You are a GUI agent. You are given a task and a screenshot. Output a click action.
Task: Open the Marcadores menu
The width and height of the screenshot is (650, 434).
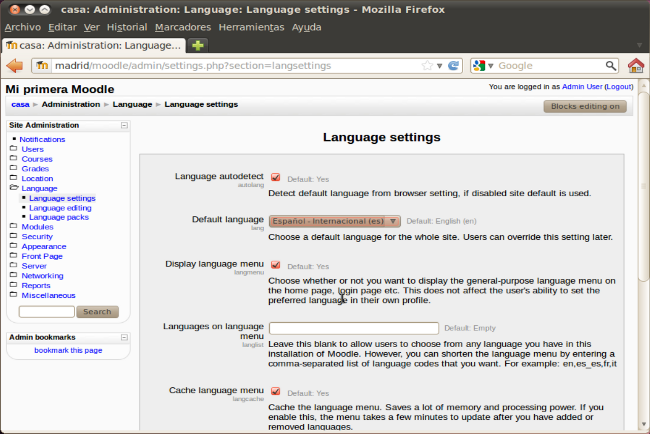pos(184,26)
